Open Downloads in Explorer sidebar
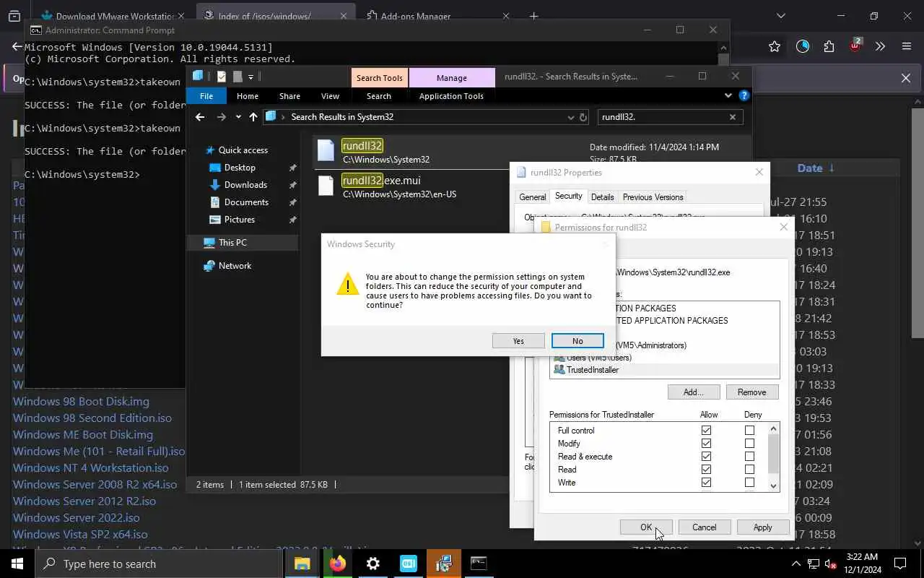 (245, 185)
